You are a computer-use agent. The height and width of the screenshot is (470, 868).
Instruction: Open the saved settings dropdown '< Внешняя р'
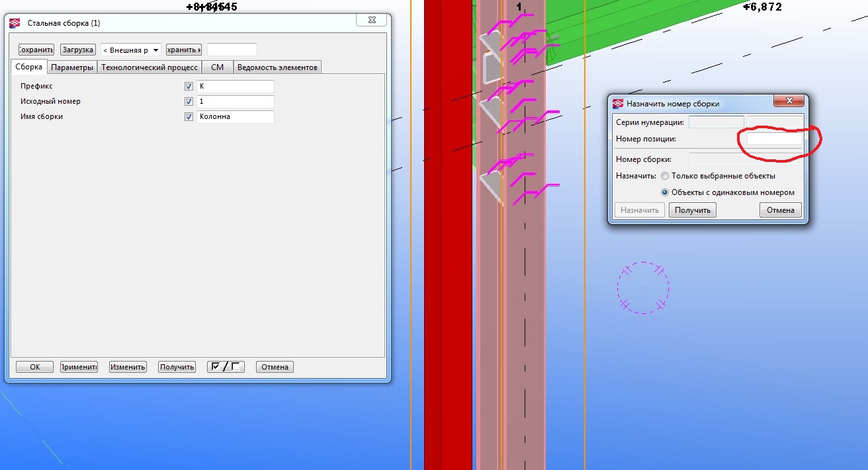pos(130,50)
